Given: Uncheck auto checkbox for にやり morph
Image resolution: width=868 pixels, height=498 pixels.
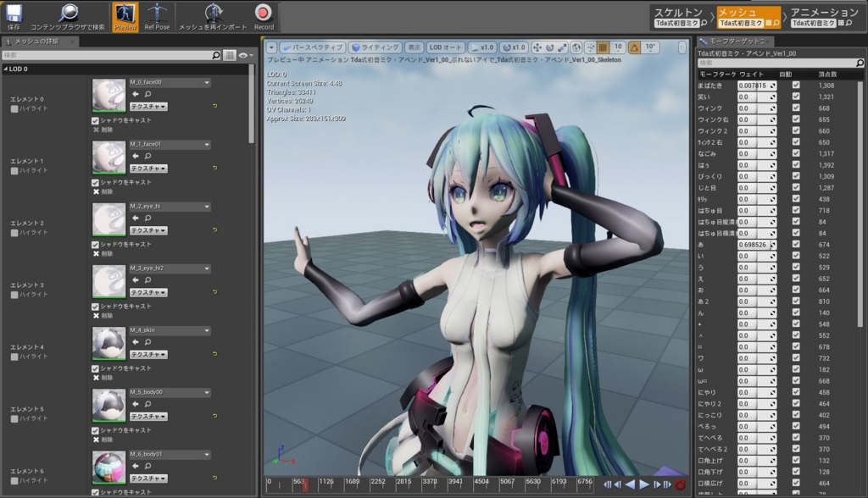Looking at the screenshot, I should tap(796, 392).
